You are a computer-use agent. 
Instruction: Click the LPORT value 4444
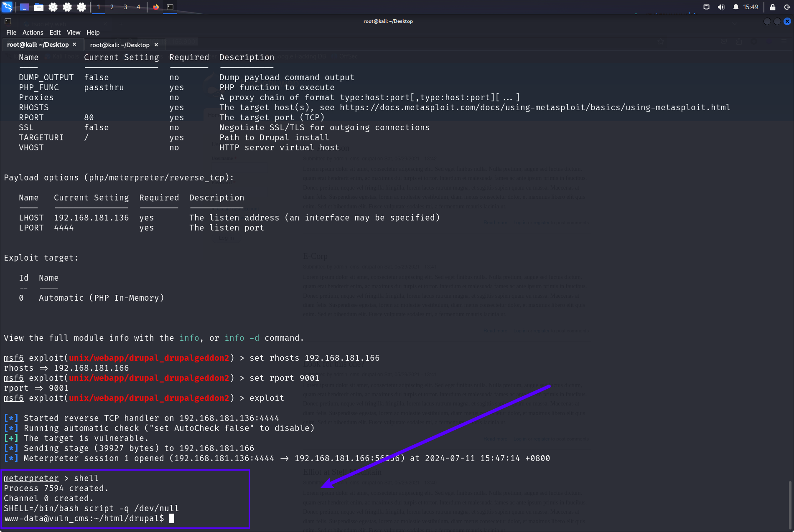click(64, 228)
